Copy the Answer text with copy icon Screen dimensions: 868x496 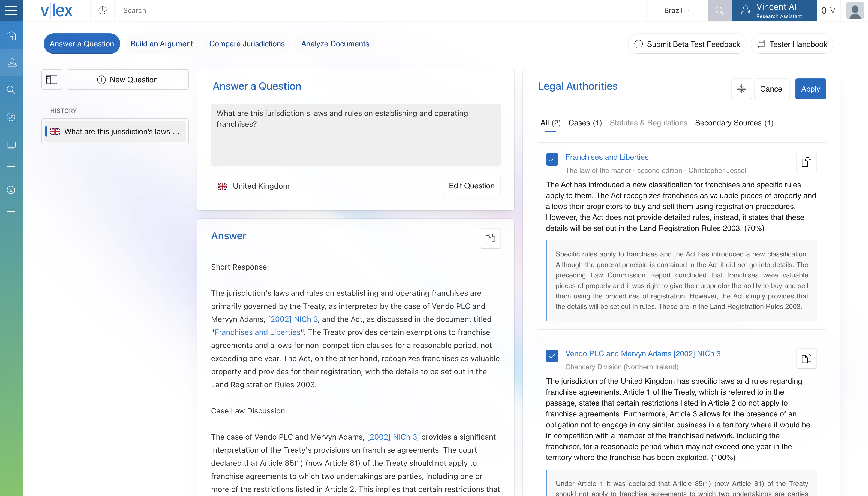(490, 238)
